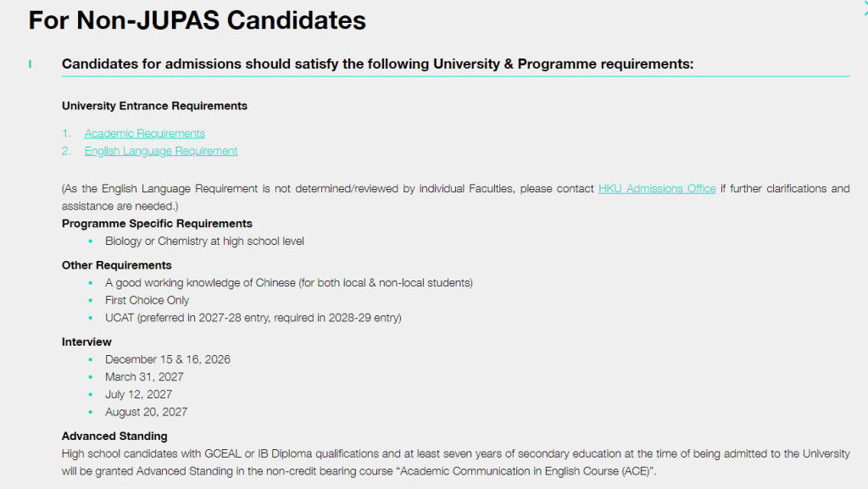Click the Other Requirements heading
This screenshot has width=868, height=489.
point(117,265)
